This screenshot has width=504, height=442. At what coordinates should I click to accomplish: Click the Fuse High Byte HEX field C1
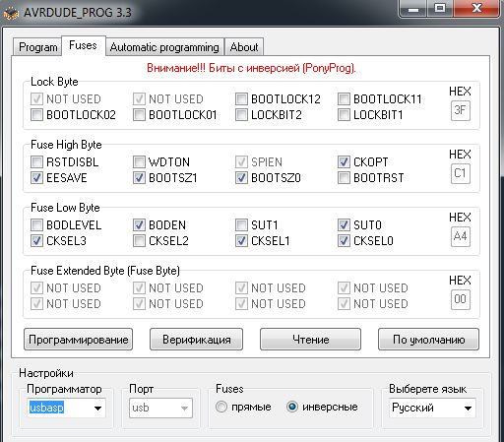461,173
